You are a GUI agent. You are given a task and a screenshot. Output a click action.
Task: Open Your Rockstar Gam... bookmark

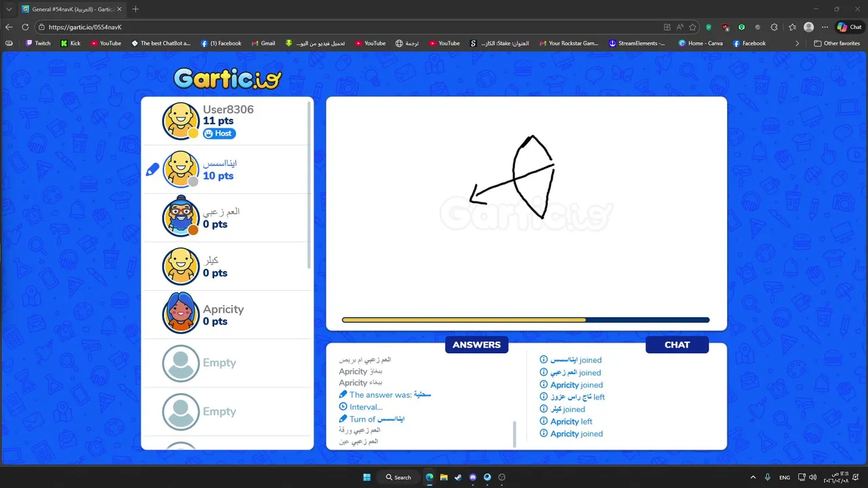coord(568,43)
